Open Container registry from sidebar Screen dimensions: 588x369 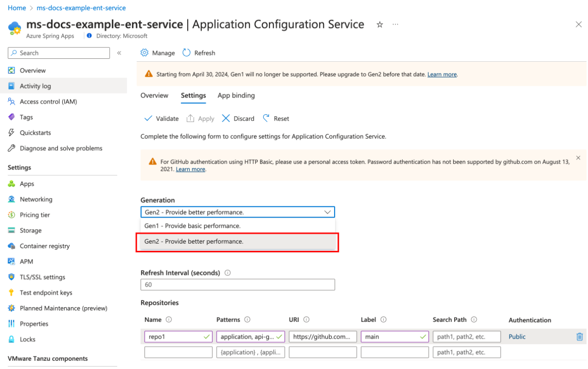[x=45, y=246]
